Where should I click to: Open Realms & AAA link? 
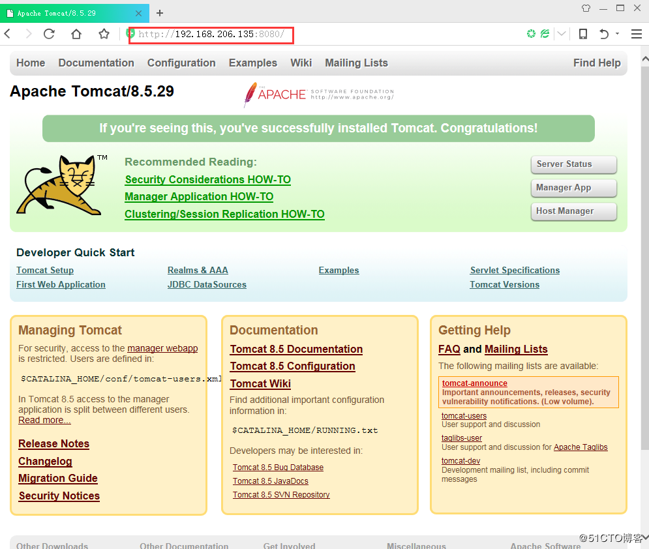(x=198, y=270)
